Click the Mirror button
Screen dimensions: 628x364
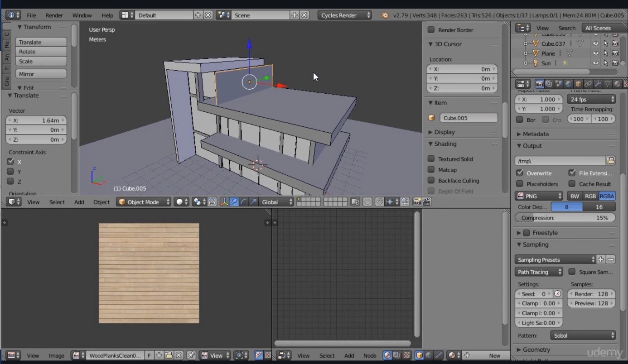click(41, 74)
